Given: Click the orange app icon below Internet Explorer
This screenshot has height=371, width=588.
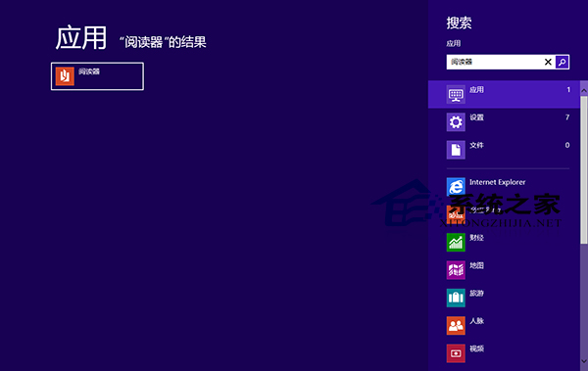Looking at the screenshot, I should click(x=456, y=214).
